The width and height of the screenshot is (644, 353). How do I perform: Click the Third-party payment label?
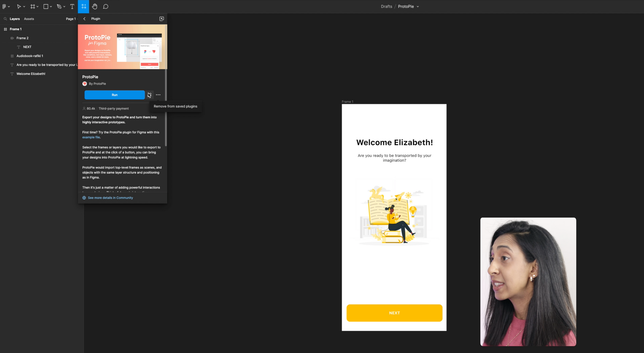pos(114,109)
